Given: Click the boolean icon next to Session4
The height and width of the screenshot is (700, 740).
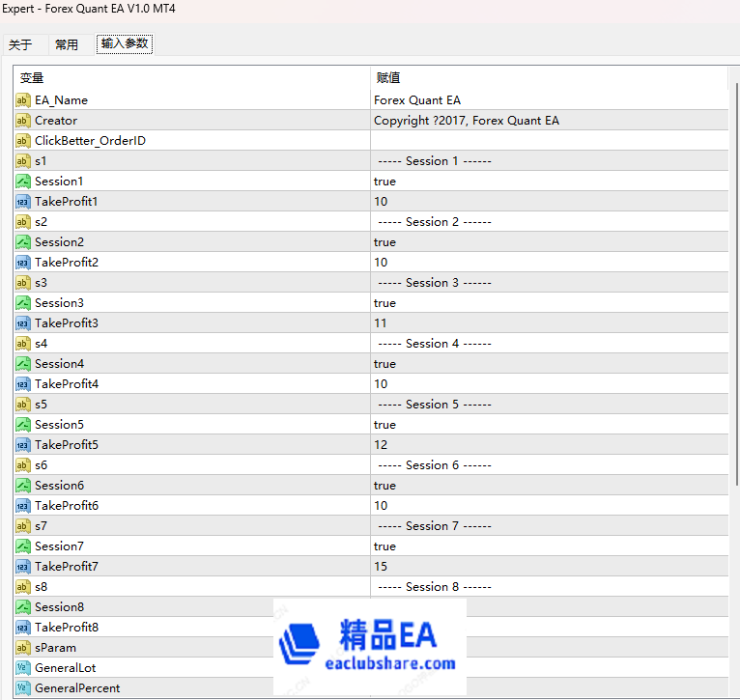Looking at the screenshot, I should pyautogui.click(x=22, y=364).
